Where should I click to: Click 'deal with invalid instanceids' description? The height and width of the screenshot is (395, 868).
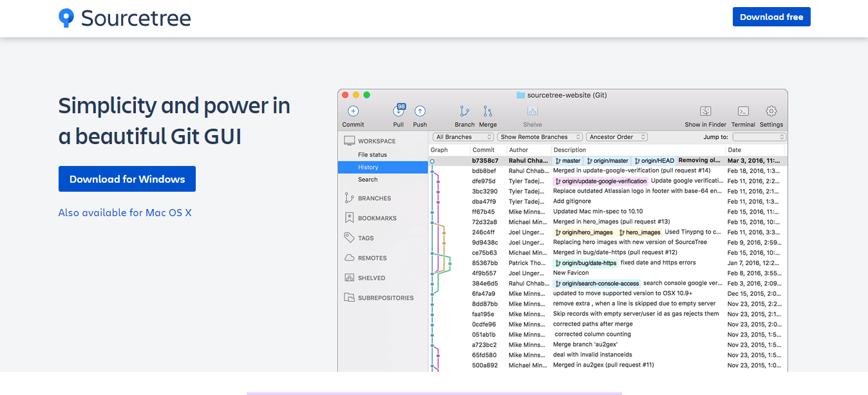click(x=593, y=356)
